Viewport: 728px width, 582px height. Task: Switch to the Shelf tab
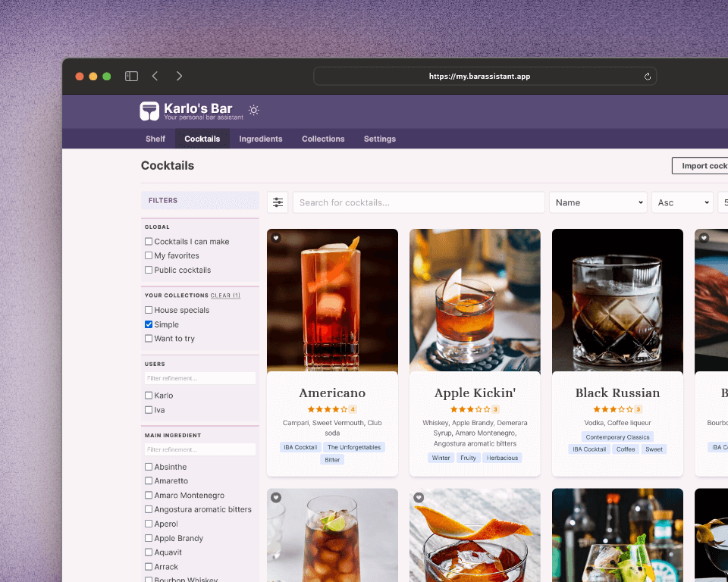tap(155, 139)
